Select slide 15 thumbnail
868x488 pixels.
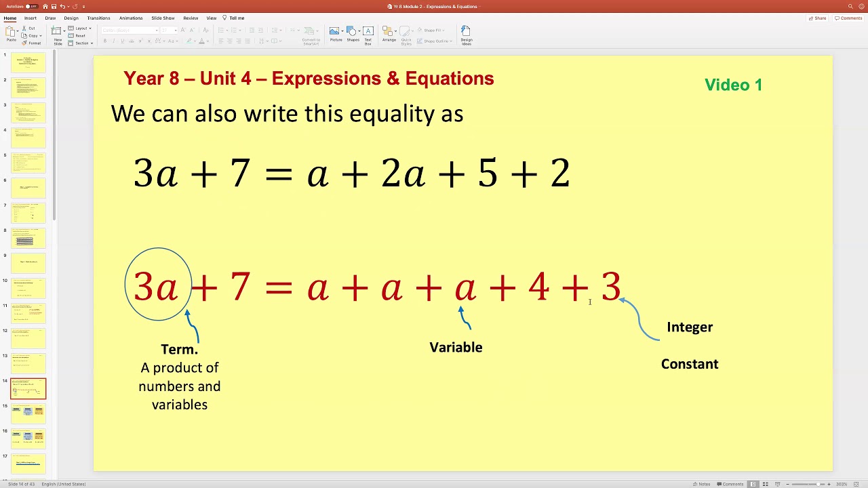(x=28, y=414)
